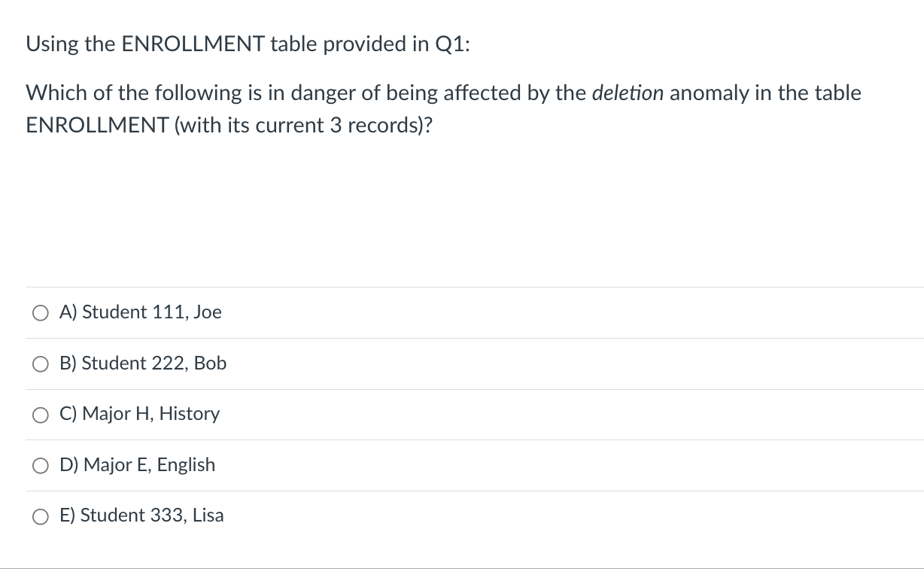Choose radio button for Student 222, Bob
This screenshot has height=581, width=924.
point(39,364)
